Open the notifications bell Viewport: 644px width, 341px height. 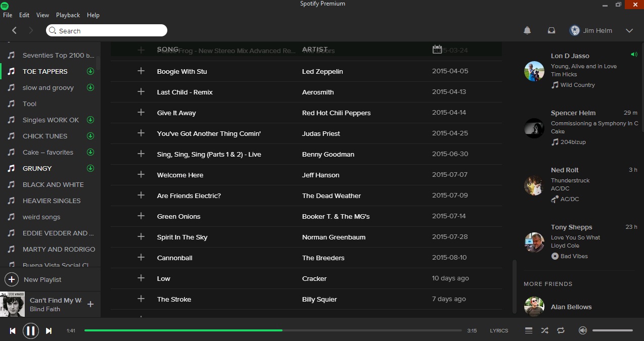coord(527,31)
